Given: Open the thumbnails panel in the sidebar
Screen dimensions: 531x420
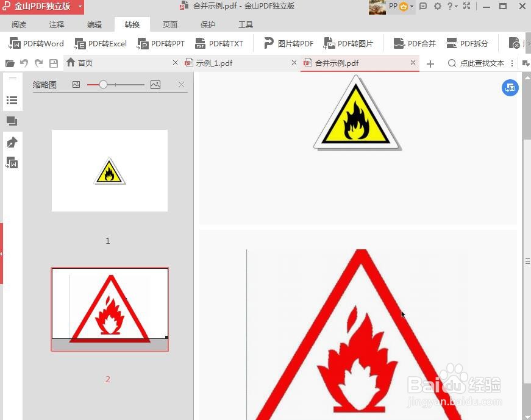Looking at the screenshot, I should click(12, 121).
